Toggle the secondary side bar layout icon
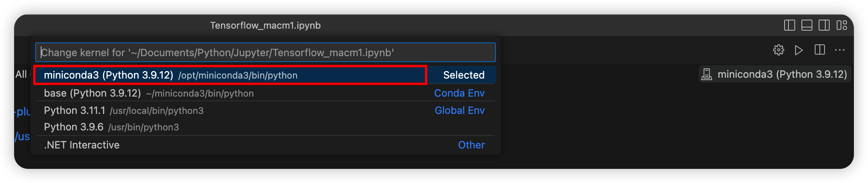The width and height of the screenshot is (868, 183). click(824, 26)
